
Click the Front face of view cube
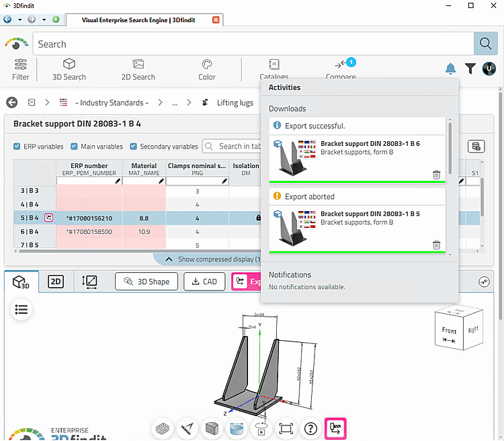tap(449, 332)
